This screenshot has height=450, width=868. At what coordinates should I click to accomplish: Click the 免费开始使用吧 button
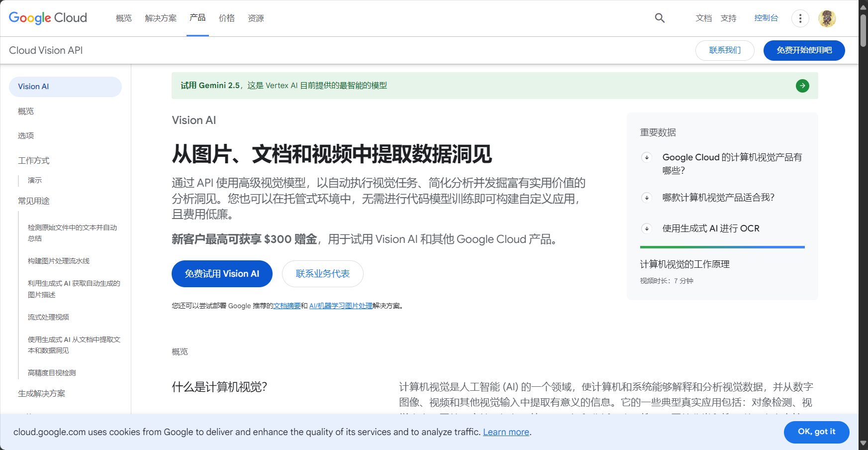tap(804, 50)
